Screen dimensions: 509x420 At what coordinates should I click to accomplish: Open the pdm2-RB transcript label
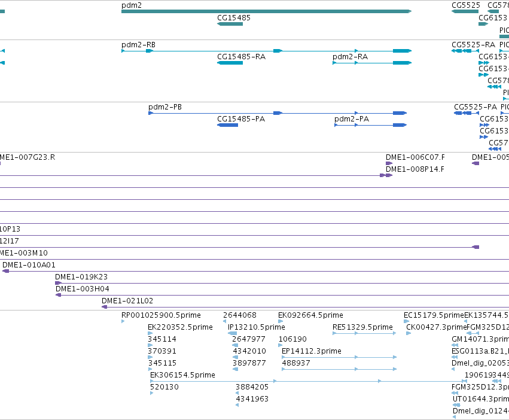[138, 45]
